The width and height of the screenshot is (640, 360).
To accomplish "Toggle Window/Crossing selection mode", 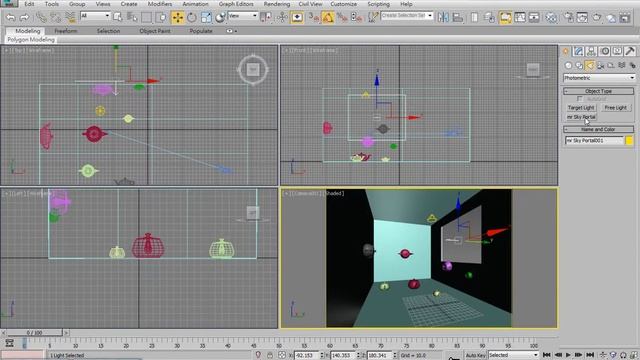I will point(162,17).
